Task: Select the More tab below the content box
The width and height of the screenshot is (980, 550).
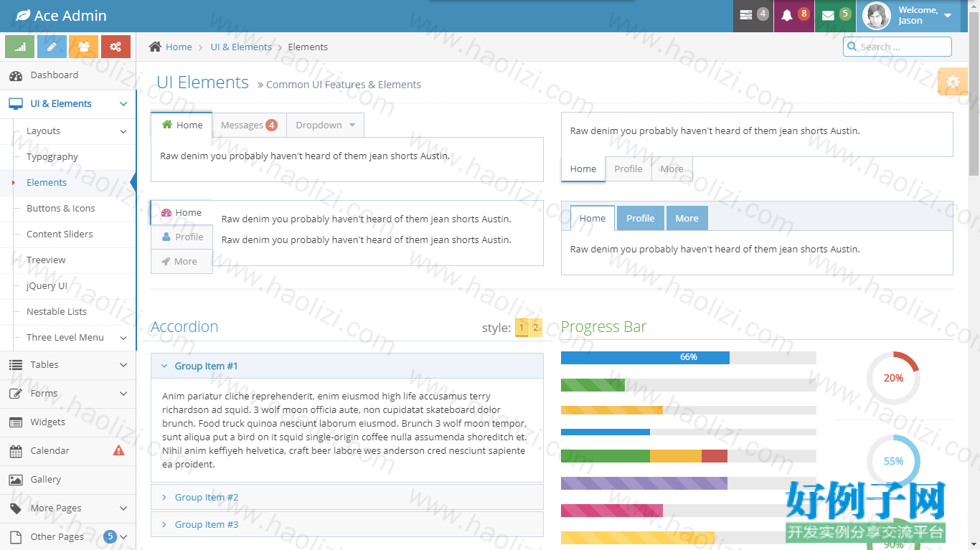Action: (x=672, y=169)
